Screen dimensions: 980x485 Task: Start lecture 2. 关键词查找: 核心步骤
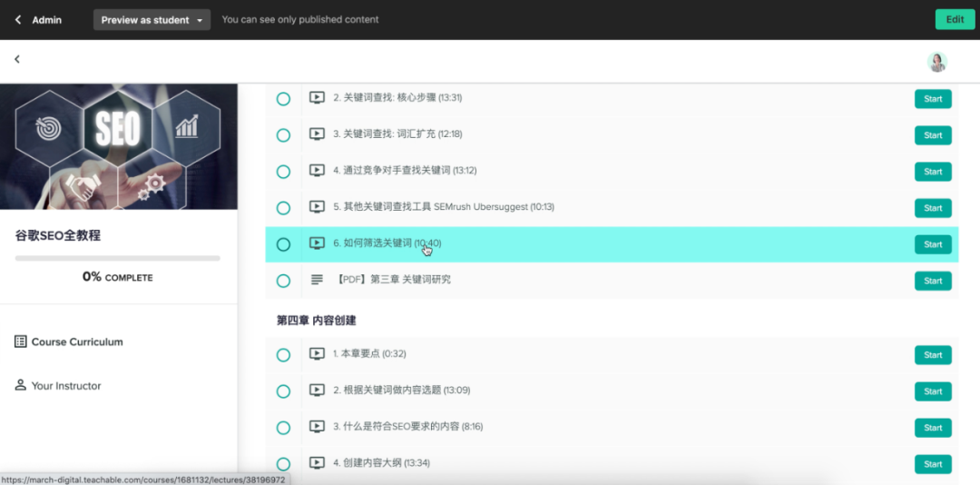pos(933,99)
